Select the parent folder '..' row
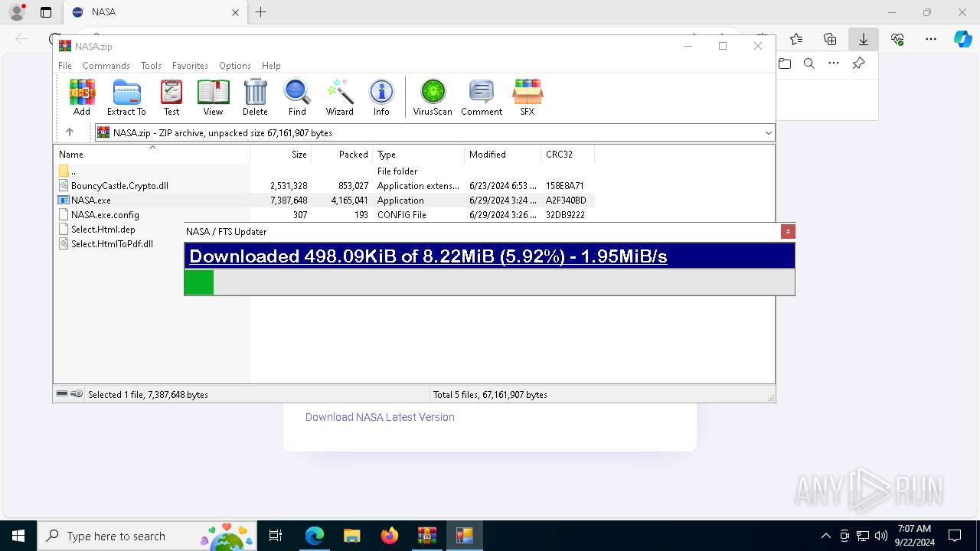Viewport: 980px width, 551px height. click(325, 171)
